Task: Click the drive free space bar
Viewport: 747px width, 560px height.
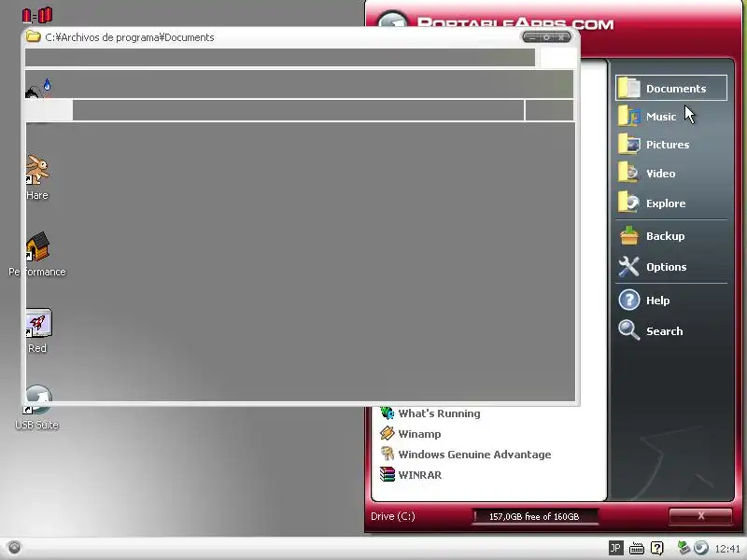Action: pyautogui.click(x=534, y=516)
